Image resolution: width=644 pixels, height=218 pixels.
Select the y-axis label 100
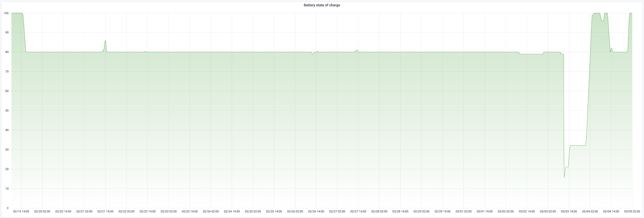coord(6,13)
